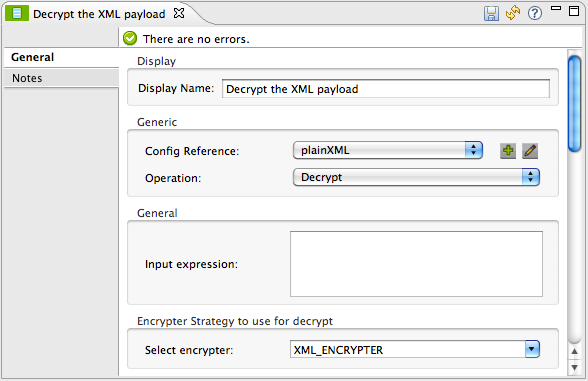Click the blue vertical scrollbar thumb
588x381 pixels.
coord(574,104)
